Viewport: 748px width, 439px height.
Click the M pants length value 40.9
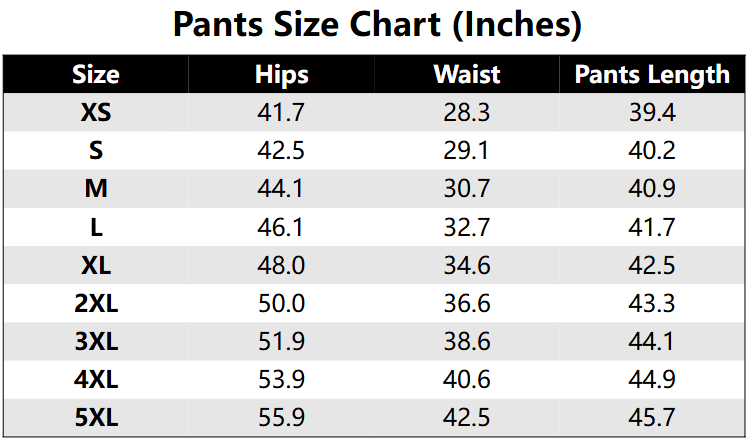[x=652, y=189]
